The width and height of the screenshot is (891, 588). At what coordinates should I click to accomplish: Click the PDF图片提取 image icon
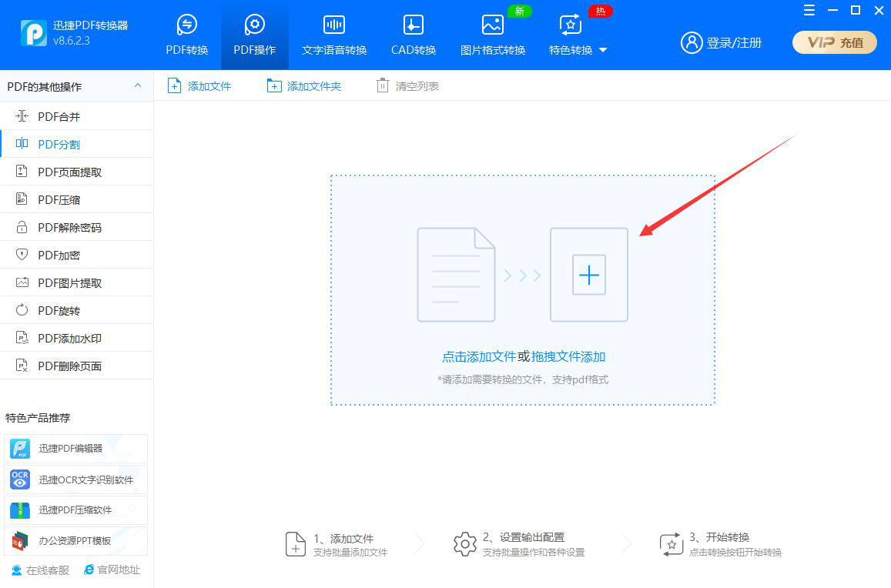(x=22, y=282)
